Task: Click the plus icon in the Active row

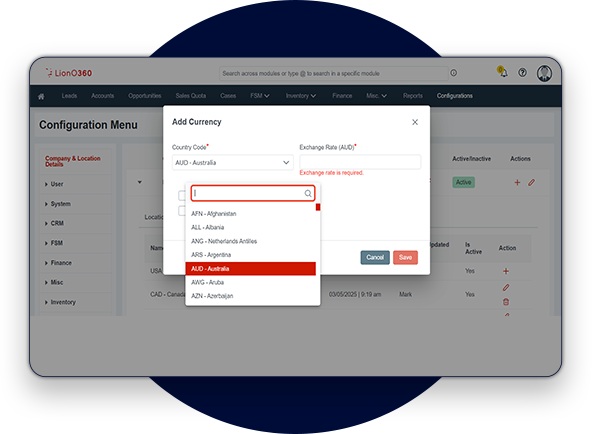Action: (x=517, y=183)
